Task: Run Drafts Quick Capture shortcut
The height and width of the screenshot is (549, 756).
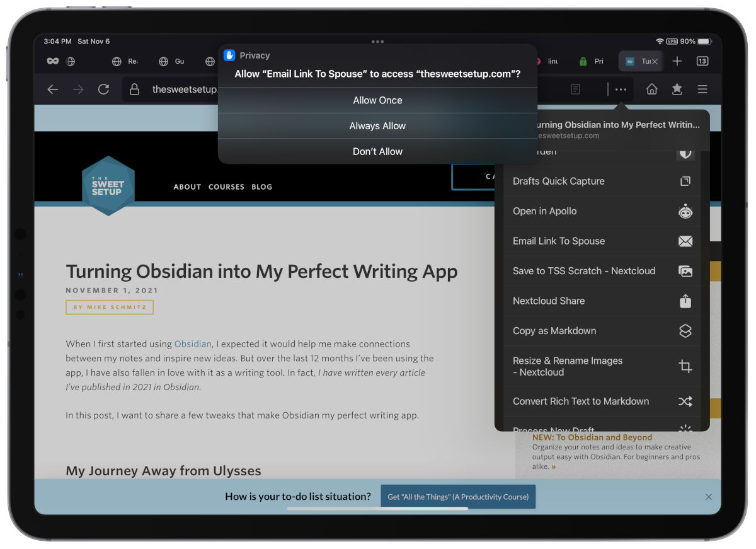Action: pos(602,181)
